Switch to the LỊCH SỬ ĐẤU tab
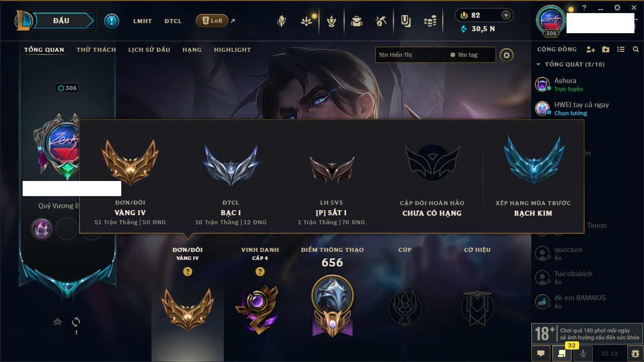The image size is (644, 362). (149, 50)
